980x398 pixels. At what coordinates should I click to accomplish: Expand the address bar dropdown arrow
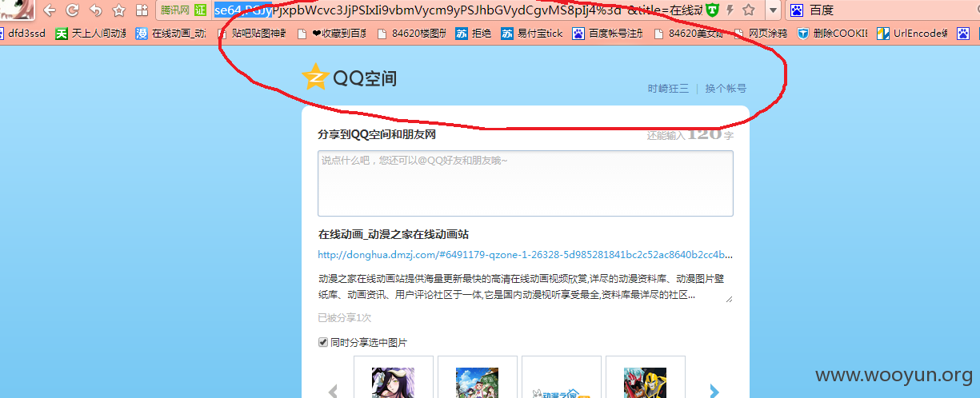(773, 10)
